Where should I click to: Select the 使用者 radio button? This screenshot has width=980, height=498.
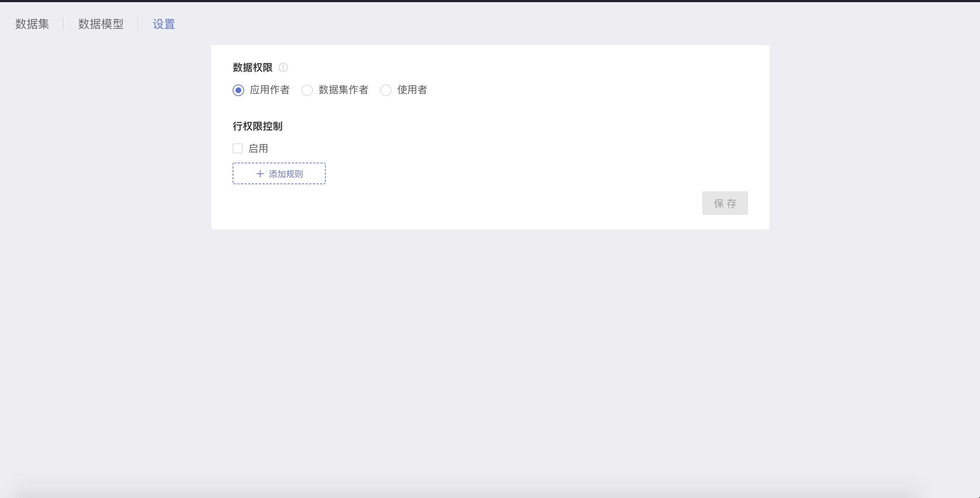386,90
